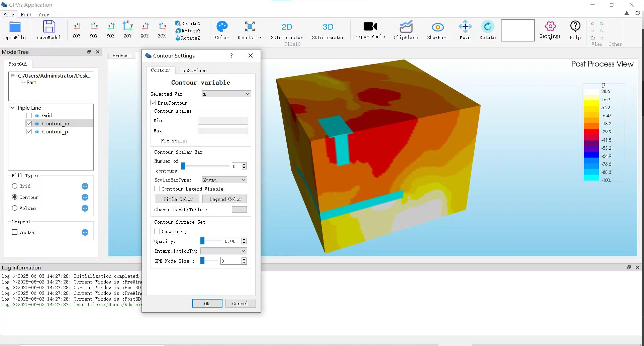Click the RotateZ tool
The height and width of the screenshot is (346, 644).
(188, 38)
